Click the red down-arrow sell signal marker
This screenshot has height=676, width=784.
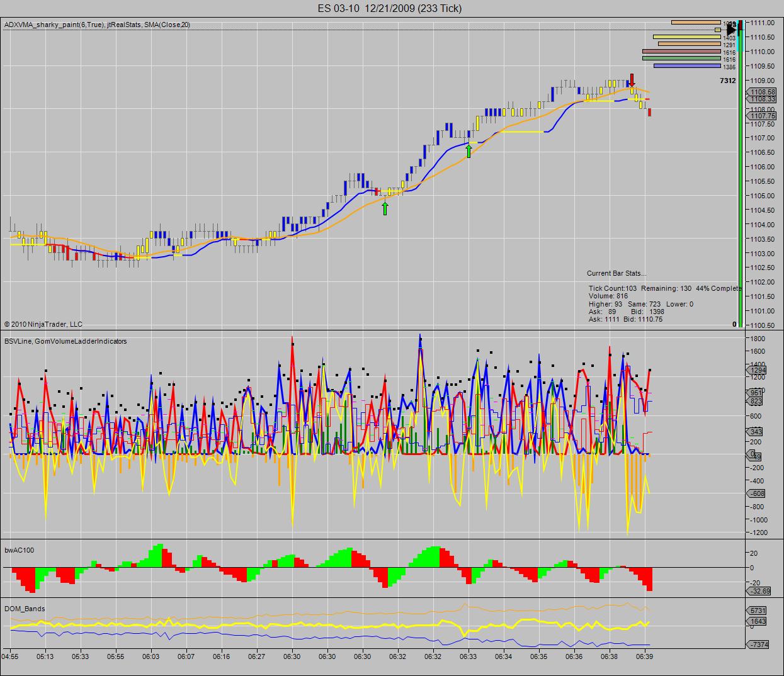tap(632, 80)
